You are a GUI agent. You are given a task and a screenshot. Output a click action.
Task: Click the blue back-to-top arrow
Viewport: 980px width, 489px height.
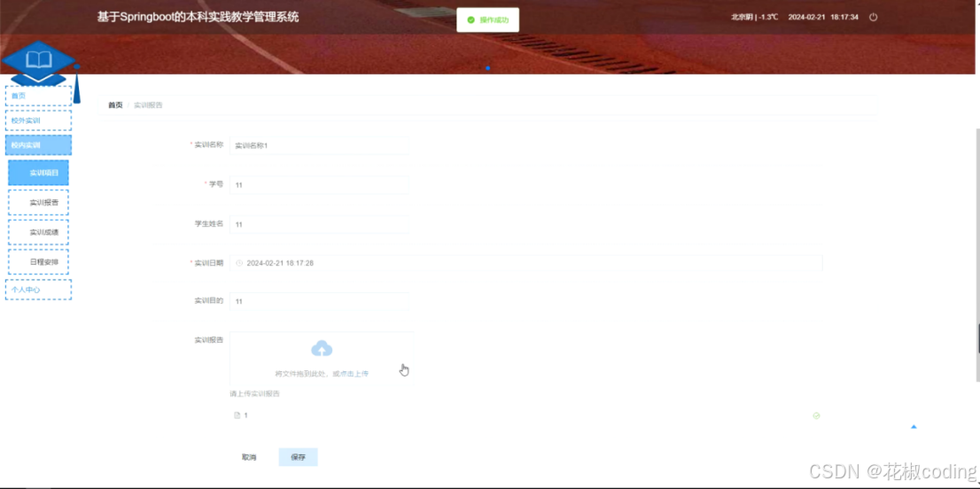pos(914,427)
